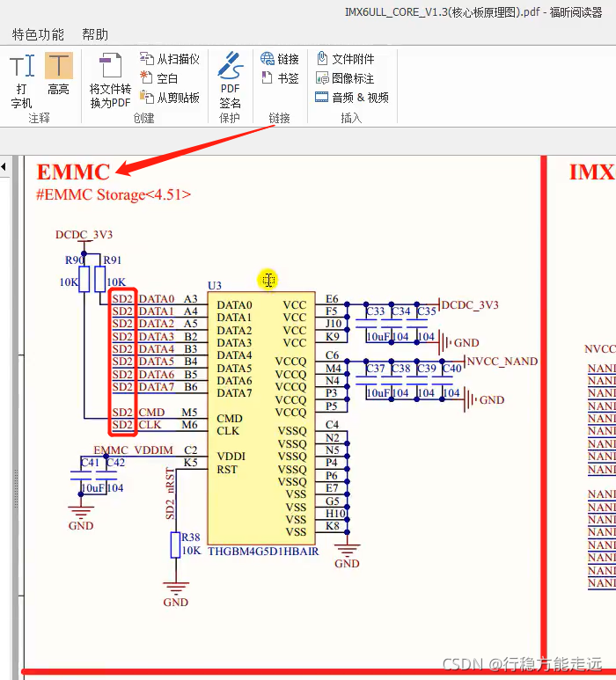616x680 pixels.
Task: Click the CMD net label next to M5
Action: coord(152,413)
